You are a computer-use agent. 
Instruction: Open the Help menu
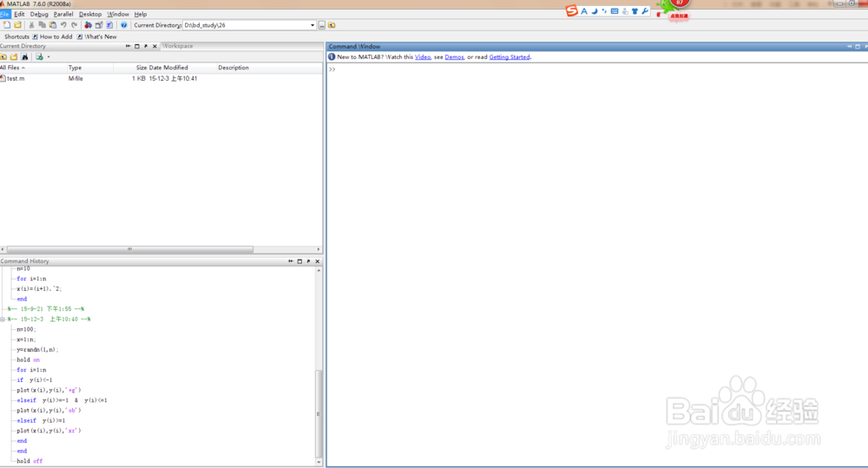click(141, 14)
